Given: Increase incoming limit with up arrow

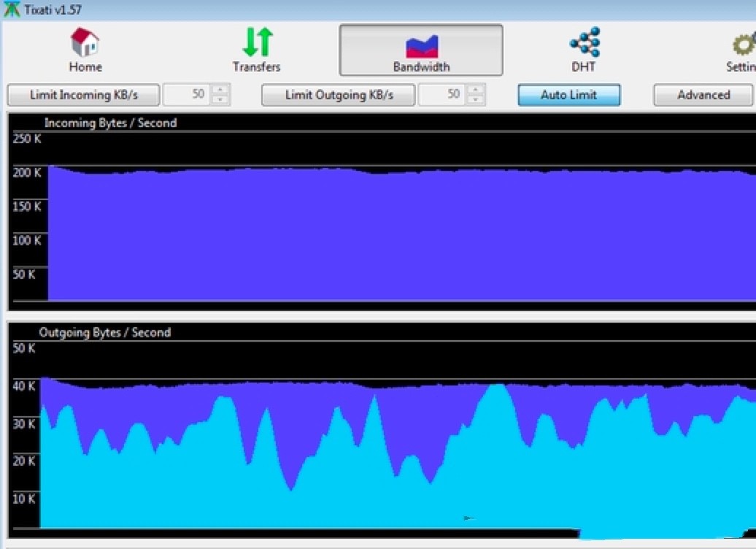Looking at the screenshot, I should pyautogui.click(x=220, y=89).
